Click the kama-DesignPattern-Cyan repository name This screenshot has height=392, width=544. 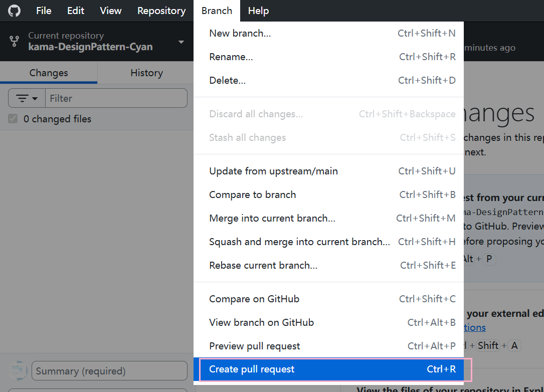point(91,47)
